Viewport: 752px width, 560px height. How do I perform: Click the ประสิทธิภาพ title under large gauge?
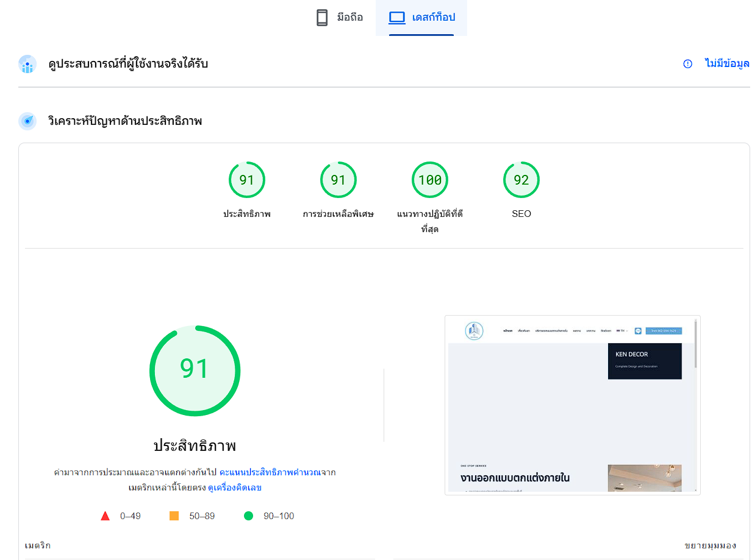[195, 445]
